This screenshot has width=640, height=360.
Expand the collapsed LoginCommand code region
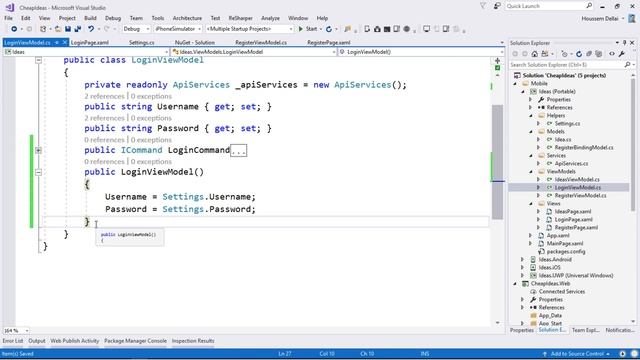coord(38,150)
